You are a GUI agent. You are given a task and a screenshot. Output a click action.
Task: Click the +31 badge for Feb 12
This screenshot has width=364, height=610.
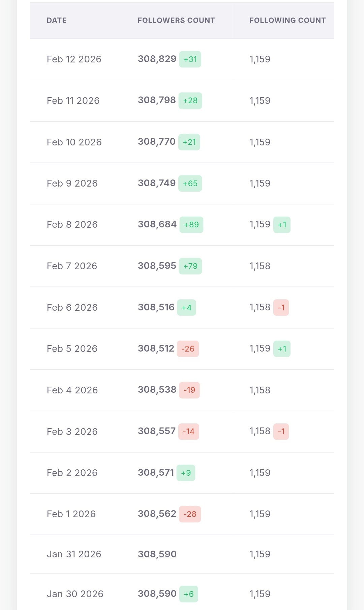coord(190,59)
